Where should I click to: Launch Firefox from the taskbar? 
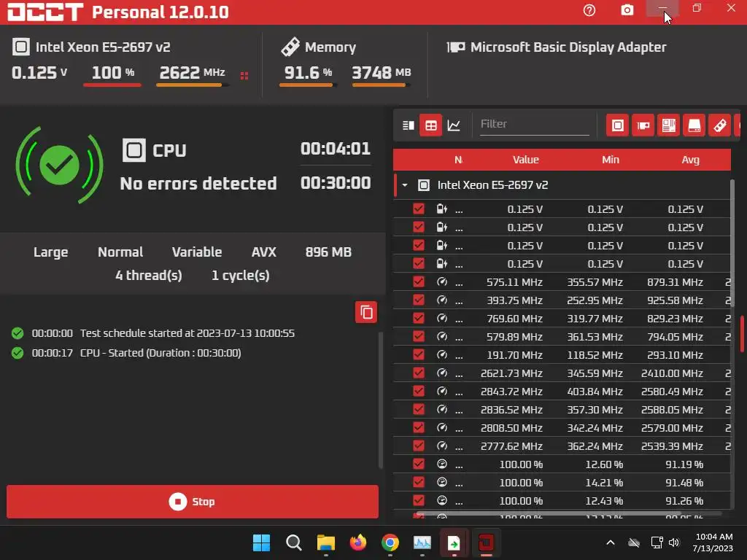point(357,542)
